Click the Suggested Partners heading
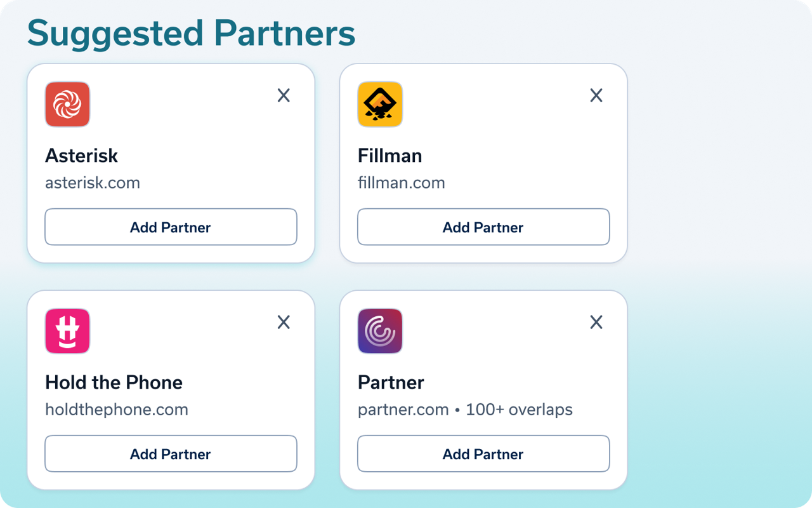The width and height of the screenshot is (812, 508). click(191, 34)
